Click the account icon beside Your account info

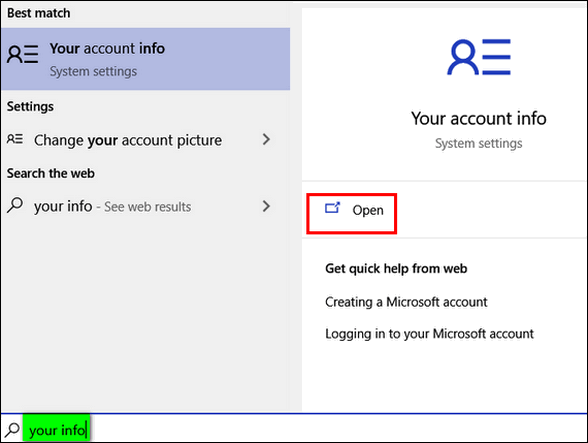click(x=22, y=54)
